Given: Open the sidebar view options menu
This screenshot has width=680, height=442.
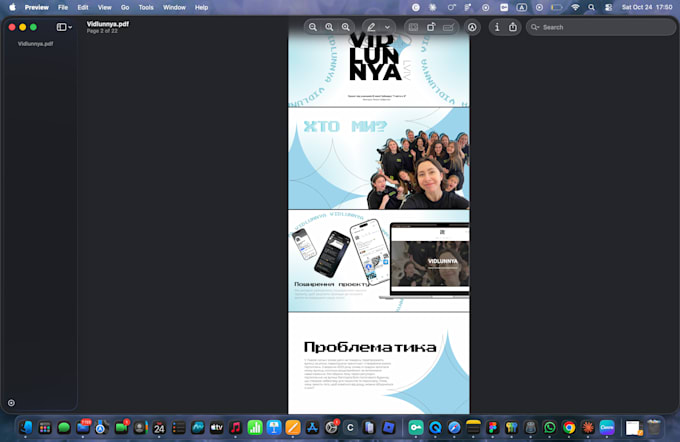Looking at the screenshot, I should 64,27.
